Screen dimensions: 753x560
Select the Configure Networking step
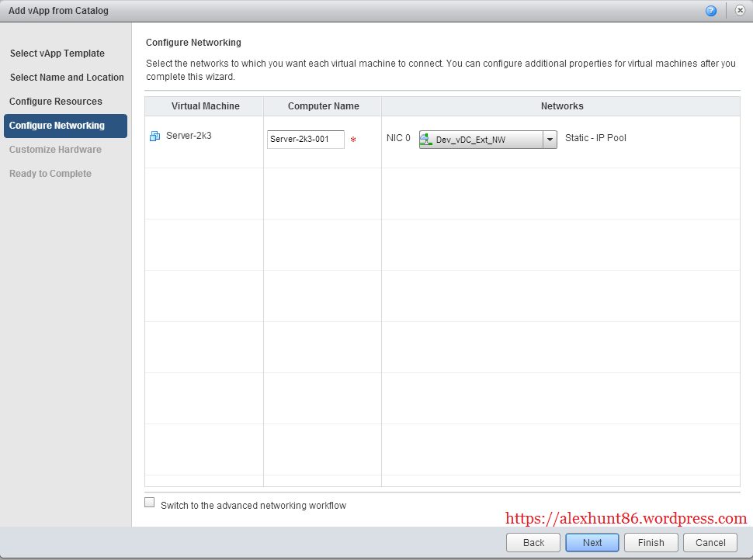pos(57,126)
